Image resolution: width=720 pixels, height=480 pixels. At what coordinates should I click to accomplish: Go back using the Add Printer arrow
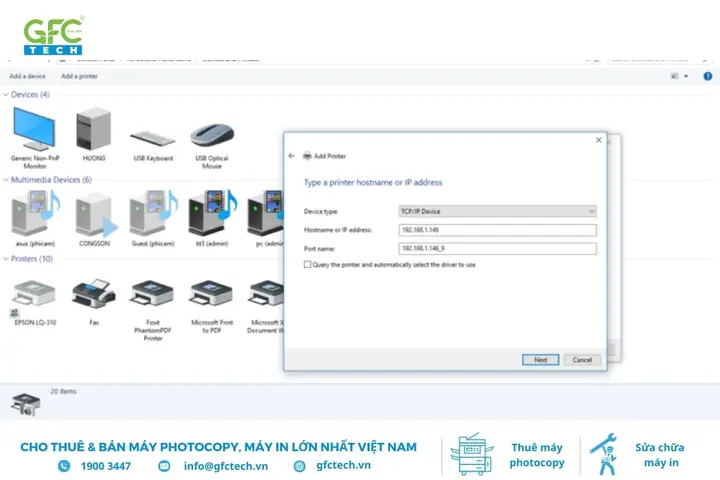click(x=292, y=156)
